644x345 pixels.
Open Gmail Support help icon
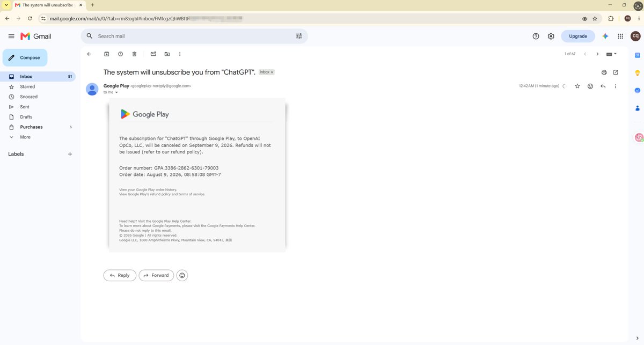tap(536, 36)
